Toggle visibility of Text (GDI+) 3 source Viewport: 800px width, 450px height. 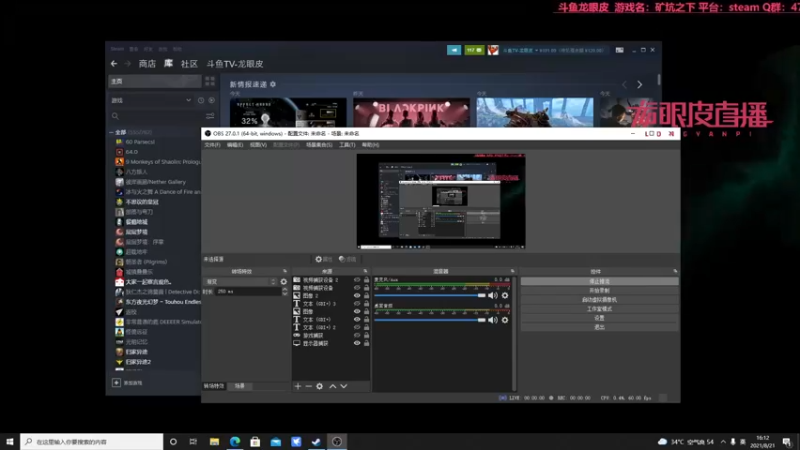point(357,304)
